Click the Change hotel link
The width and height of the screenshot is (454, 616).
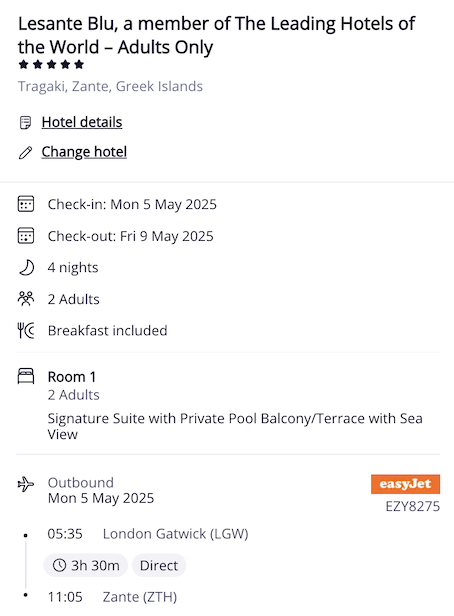pyautogui.click(x=84, y=152)
